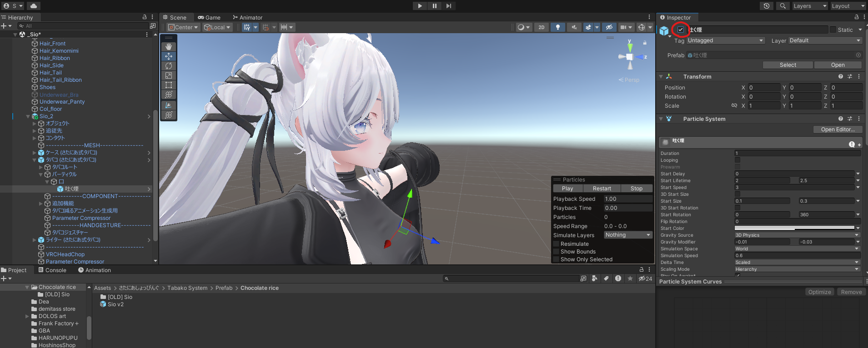Toggle scene lighting bulb icon
The width and height of the screenshot is (868, 348).
[x=558, y=27]
